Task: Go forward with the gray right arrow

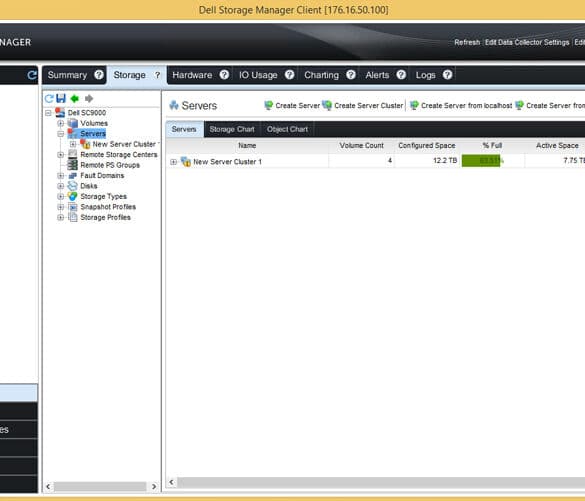Action: point(89,98)
